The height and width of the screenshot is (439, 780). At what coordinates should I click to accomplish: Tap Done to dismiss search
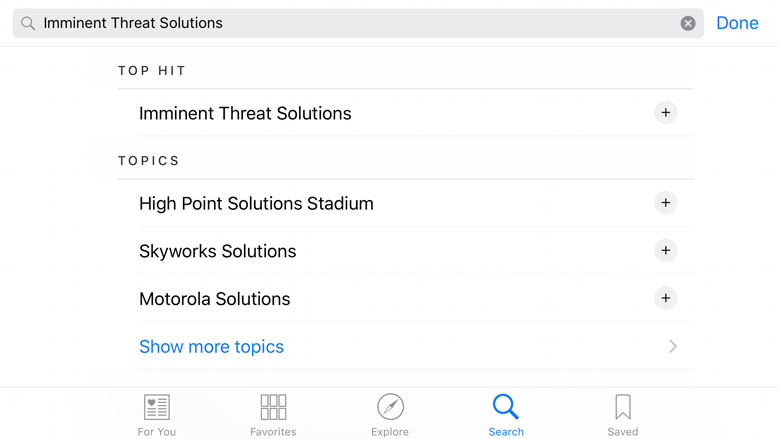pyautogui.click(x=737, y=23)
